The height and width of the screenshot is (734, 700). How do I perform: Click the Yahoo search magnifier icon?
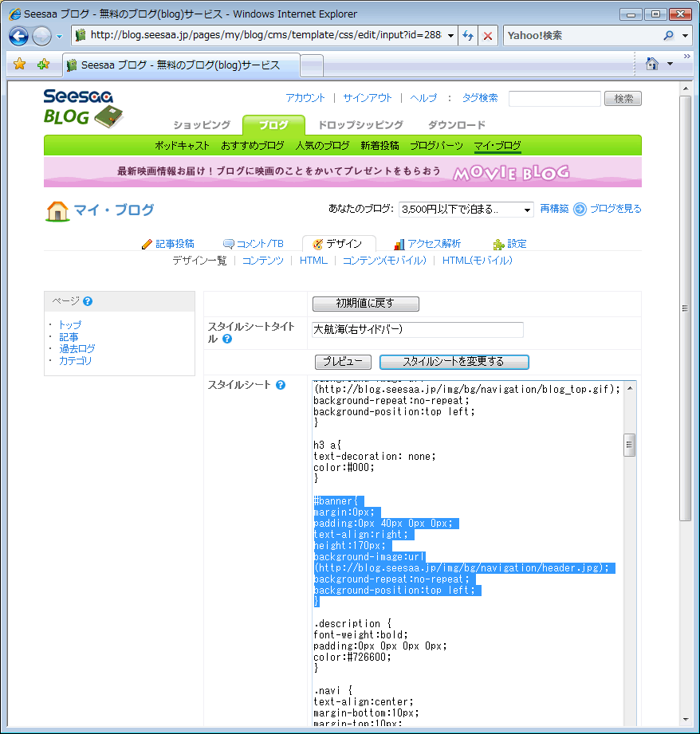point(668,36)
